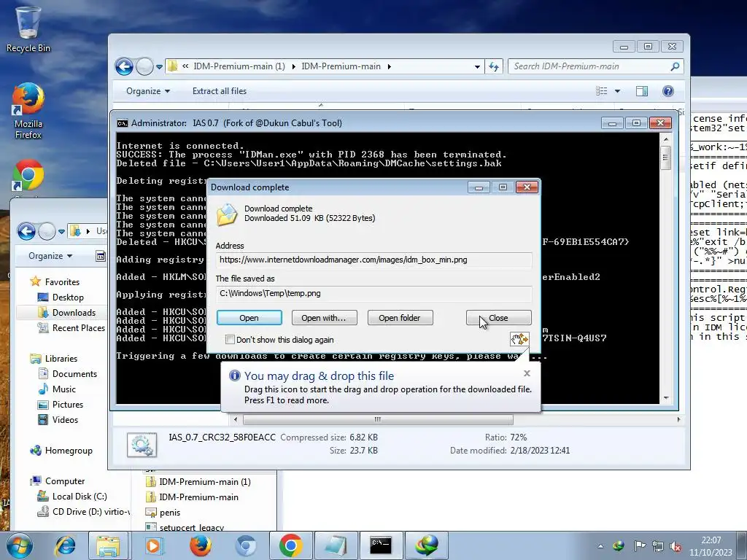
Task: Switch to Google Chrome taskbar button
Action: pos(290,545)
